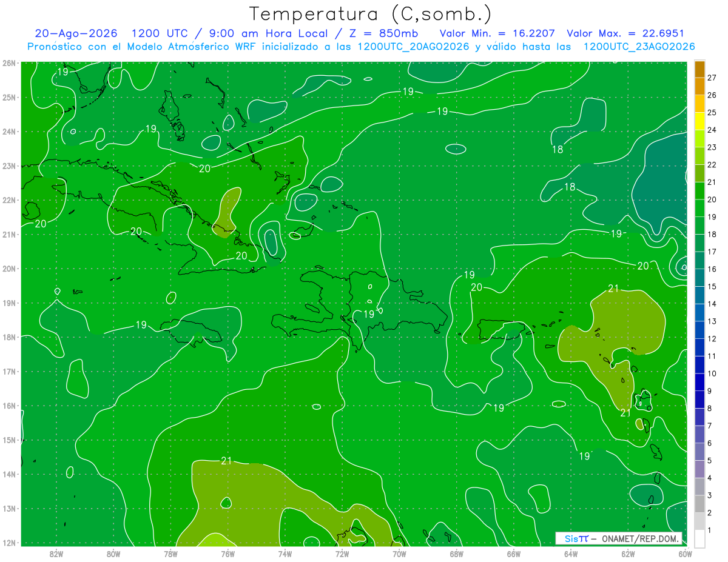This screenshot has height=562, width=728.
Task: Click the longitude label '78W'
Action: pos(170,554)
